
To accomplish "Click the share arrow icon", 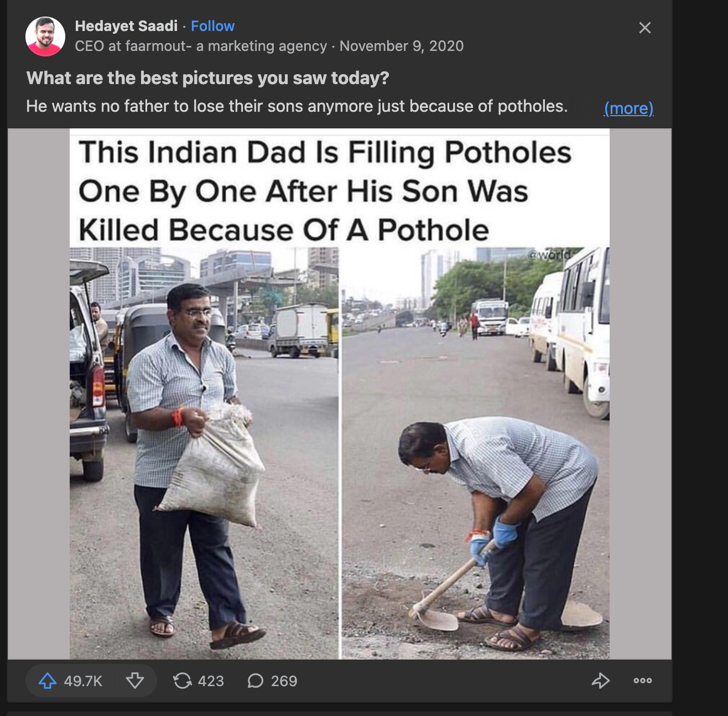I will (600, 681).
